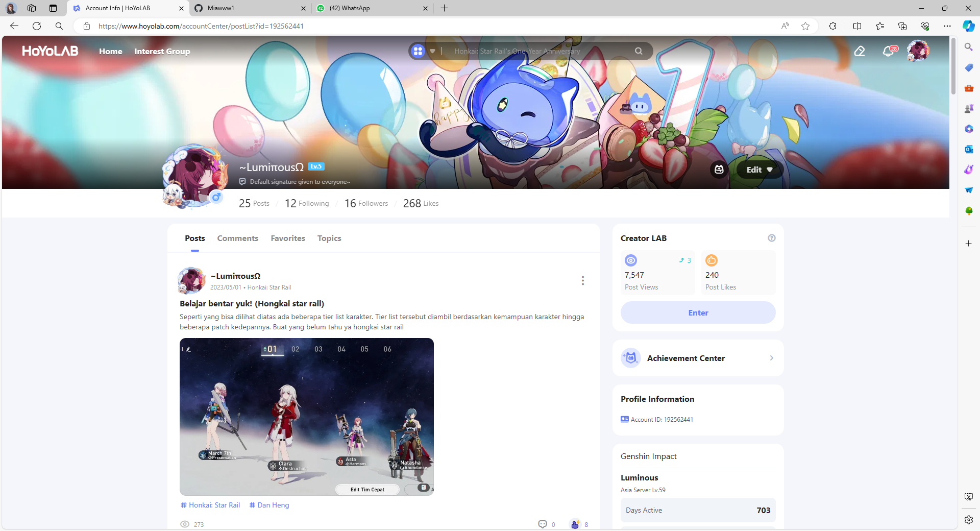Image resolution: width=980 pixels, height=531 pixels.
Task: Expand Achievement Center chevron
Action: click(x=771, y=358)
